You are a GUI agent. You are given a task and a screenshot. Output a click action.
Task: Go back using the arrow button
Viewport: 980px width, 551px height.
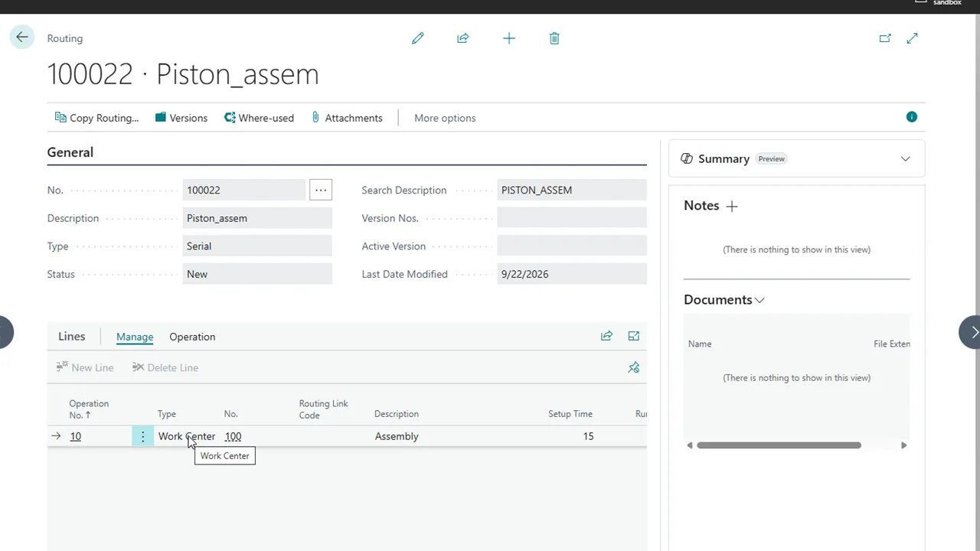(22, 37)
